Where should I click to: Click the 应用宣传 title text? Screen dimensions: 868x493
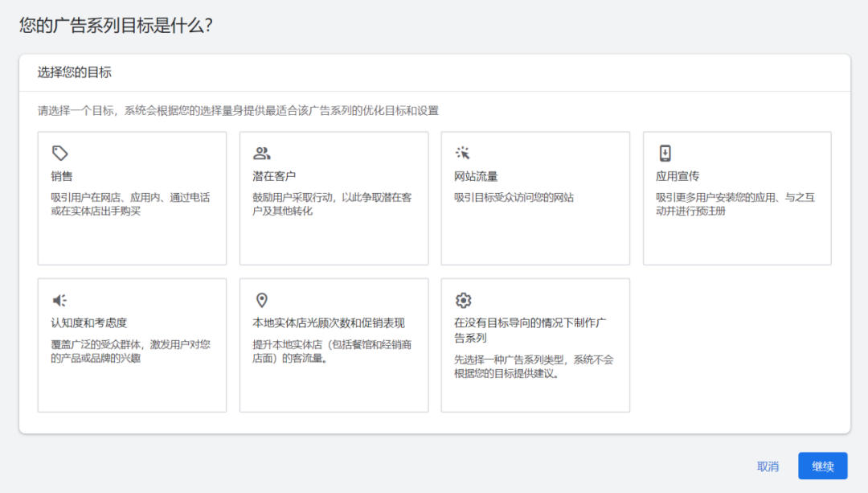678,176
